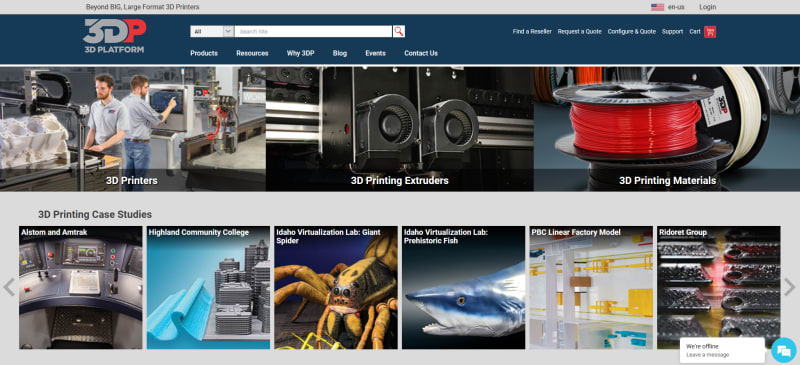Click the red magnifier search icon
The width and height of the screenshot is (800, 365).
tap(398, 32)
